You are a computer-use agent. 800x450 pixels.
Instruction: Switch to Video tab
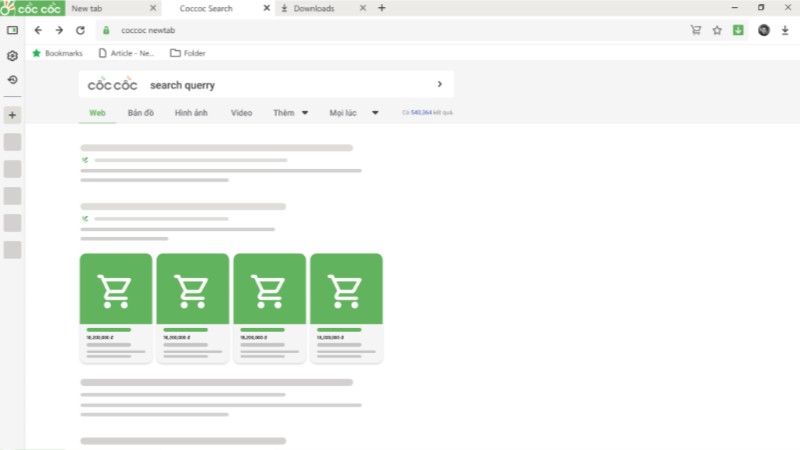241,113
